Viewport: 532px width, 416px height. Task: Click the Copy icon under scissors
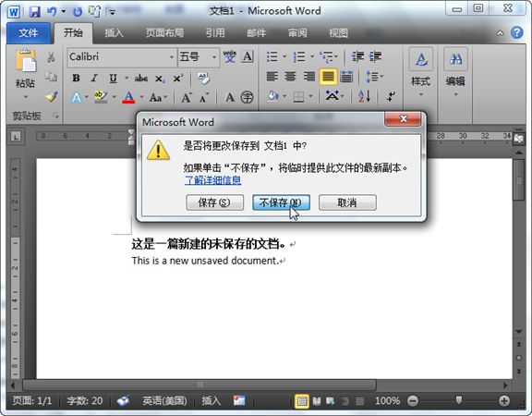51,77
